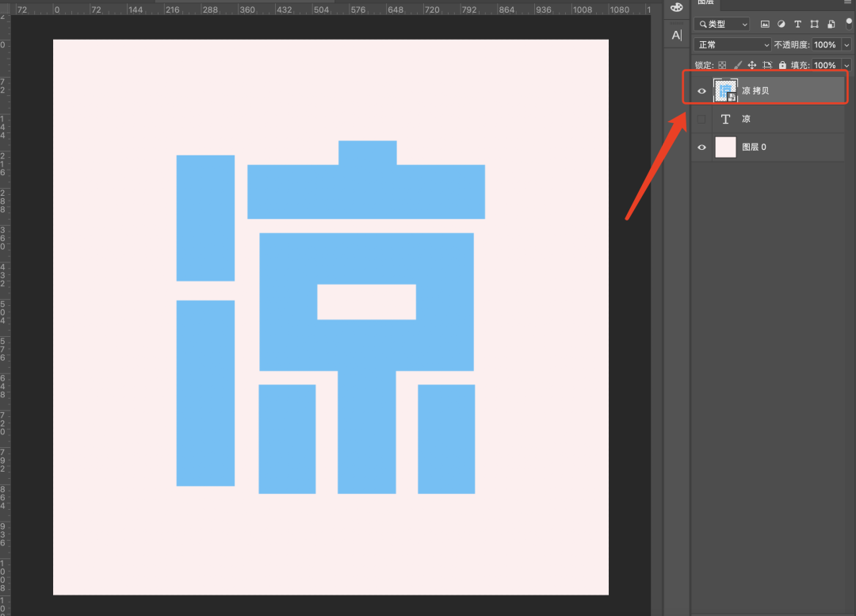Image resolution: width=856 pixels, height=616 pixels.
Task: Filter layers by text type
Action: 797,24
